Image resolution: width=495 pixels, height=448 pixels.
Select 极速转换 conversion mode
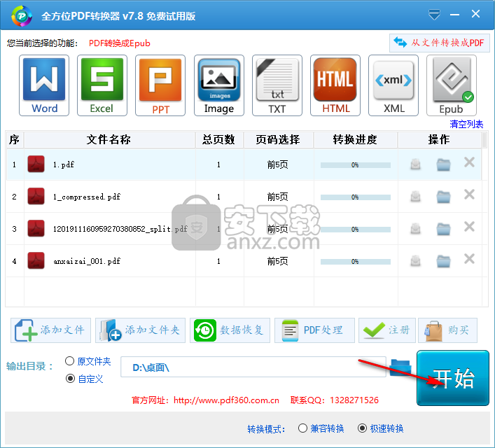[x=381, y=428]
